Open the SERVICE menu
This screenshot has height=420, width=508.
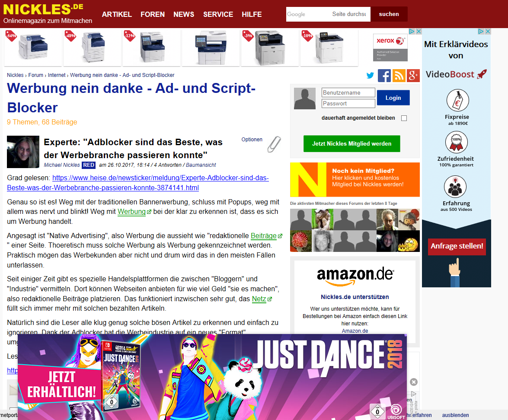coord(218,14)
